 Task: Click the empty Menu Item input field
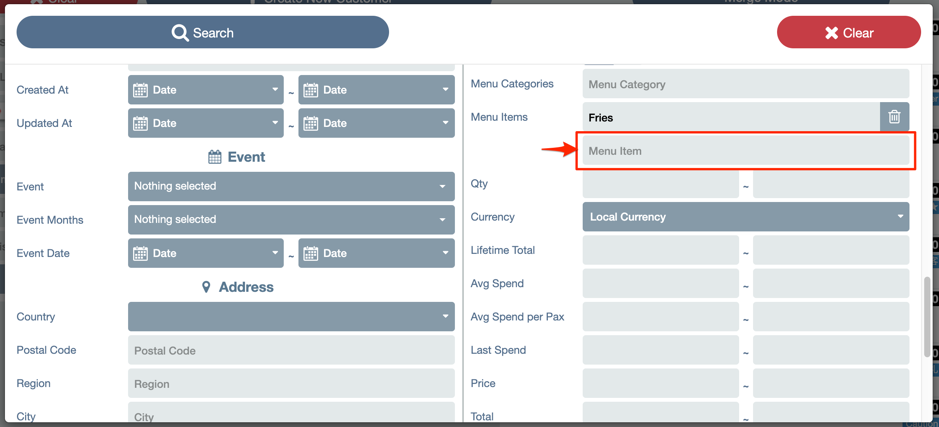tap(746, 151)
